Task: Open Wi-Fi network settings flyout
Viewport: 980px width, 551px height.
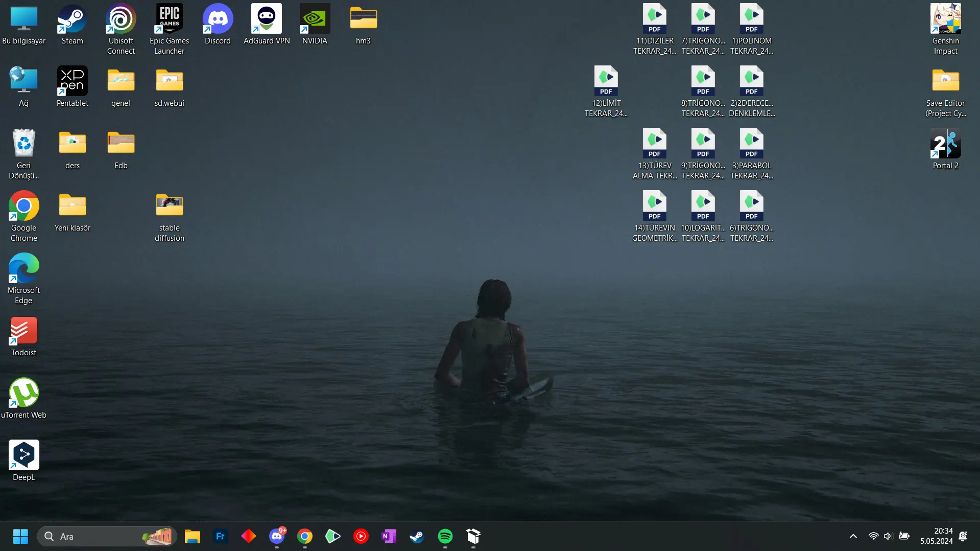Action: (873, 536)
